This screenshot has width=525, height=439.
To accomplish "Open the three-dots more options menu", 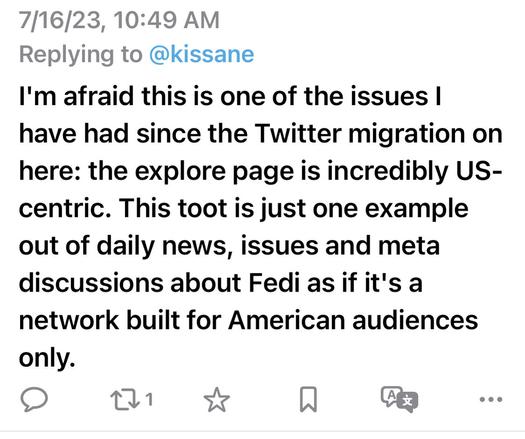I will click(491, 399).
